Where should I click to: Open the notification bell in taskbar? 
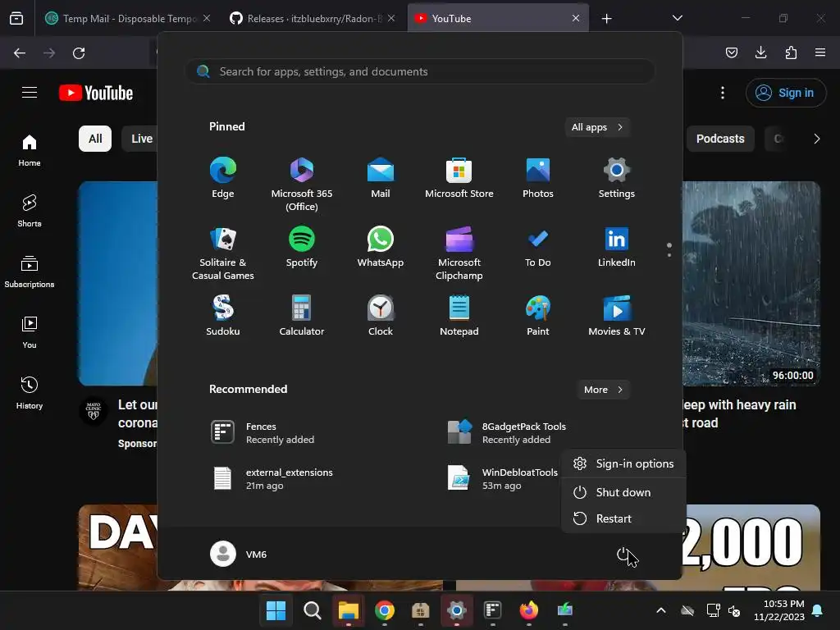click(x=818, y=610)
